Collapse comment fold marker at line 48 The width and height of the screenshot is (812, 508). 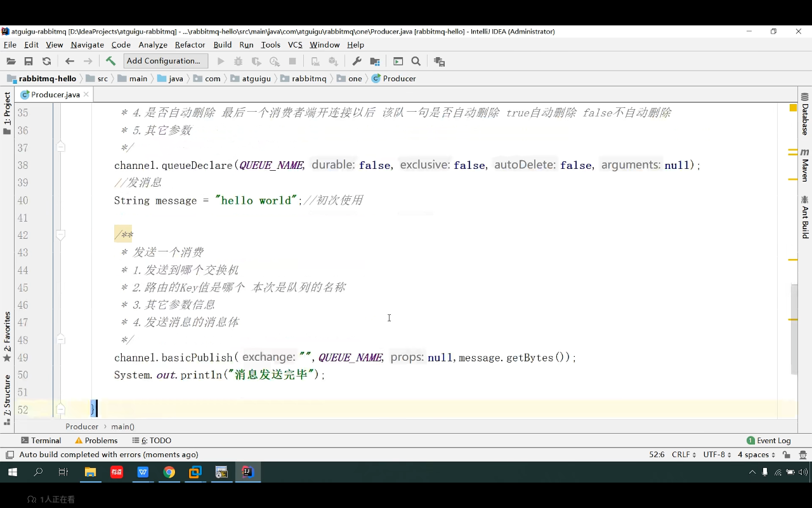pyautogui.click(x=61, y=340)
